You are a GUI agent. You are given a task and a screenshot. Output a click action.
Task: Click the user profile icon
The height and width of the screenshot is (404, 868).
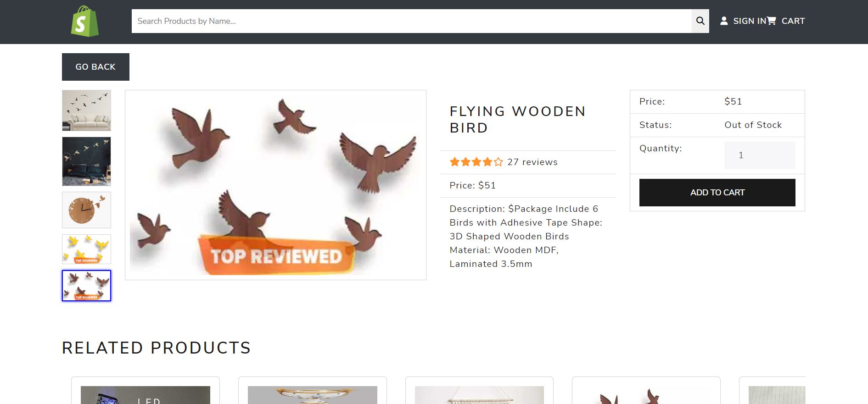coord(724,21)
